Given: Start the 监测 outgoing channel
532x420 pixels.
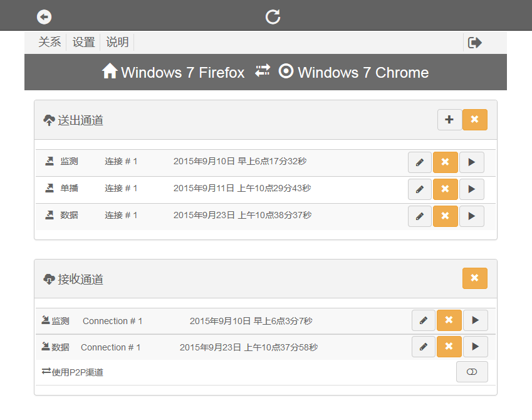Looking at the screenshot, I should tap(471, 162).
